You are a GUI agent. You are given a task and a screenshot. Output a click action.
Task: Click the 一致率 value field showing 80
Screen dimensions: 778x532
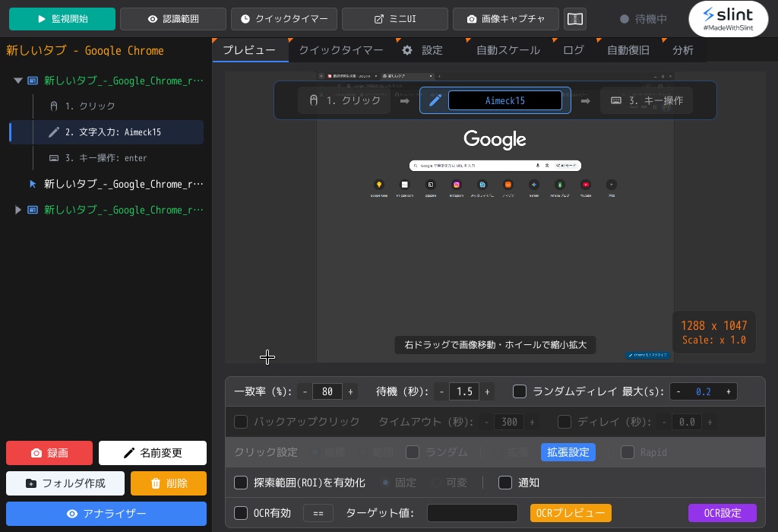click(327, 391)
